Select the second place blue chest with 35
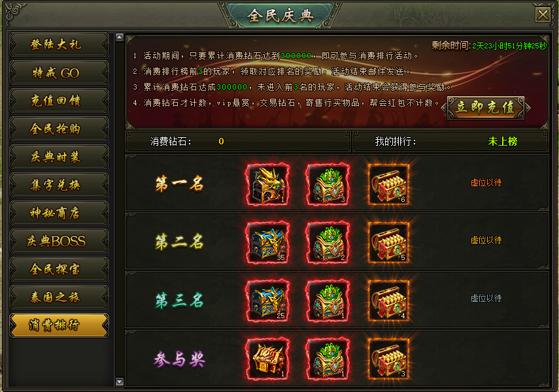Image resolution: width=559 pixels, height=392 pixels. [x=268, y=242]
